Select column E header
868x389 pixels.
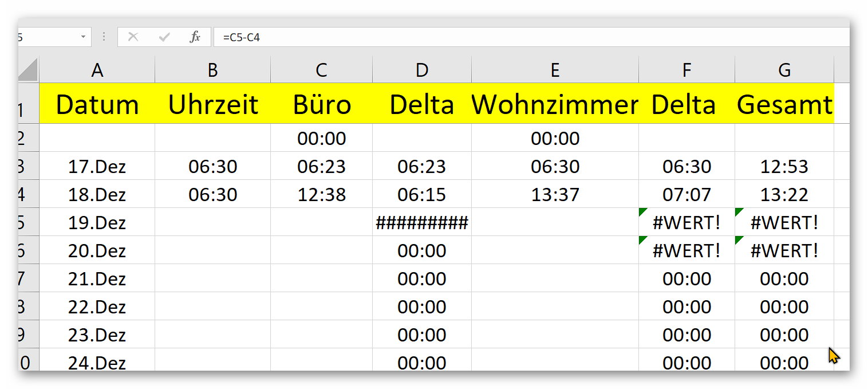(x=554, y=70)
